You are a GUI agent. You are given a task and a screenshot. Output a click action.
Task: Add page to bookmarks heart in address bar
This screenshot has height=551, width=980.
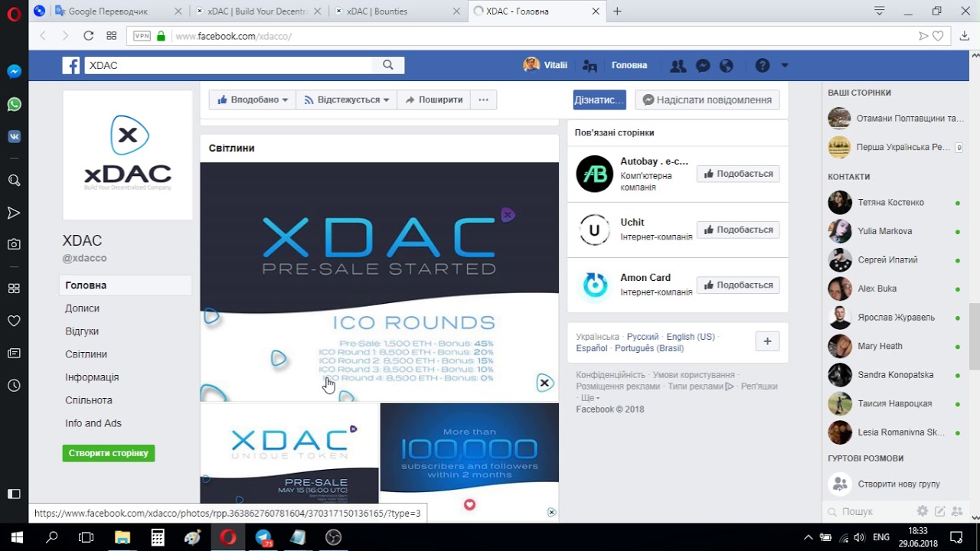click(x=938, y=36)
